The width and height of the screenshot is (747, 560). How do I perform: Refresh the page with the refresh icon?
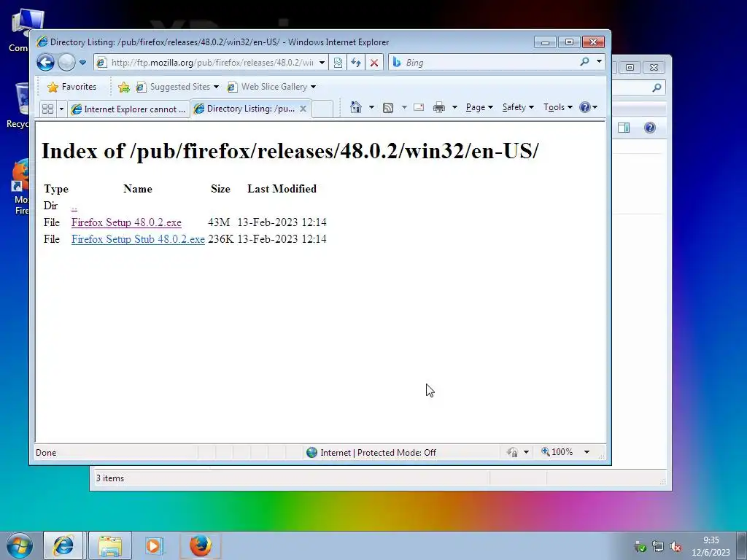click(x=356, y=63)
